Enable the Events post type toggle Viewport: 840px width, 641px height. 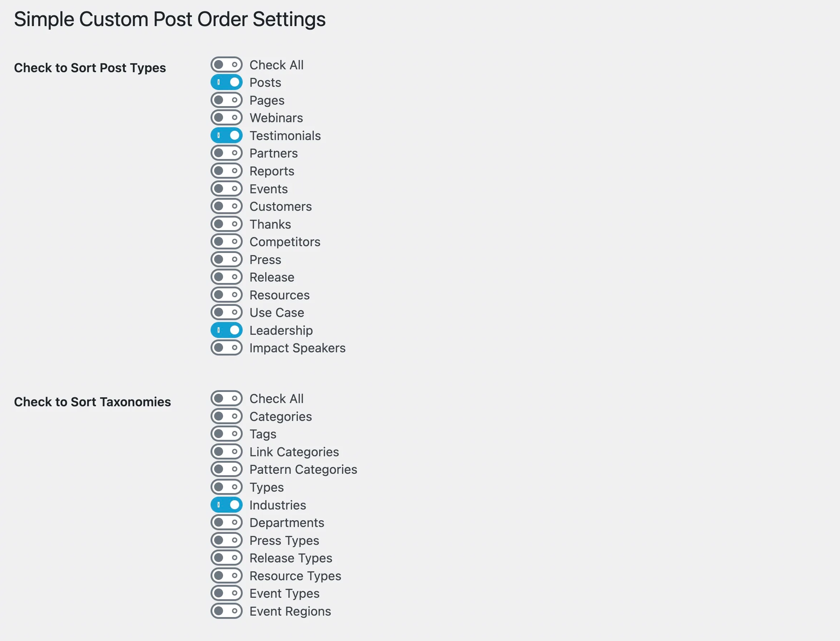point(226,189)
